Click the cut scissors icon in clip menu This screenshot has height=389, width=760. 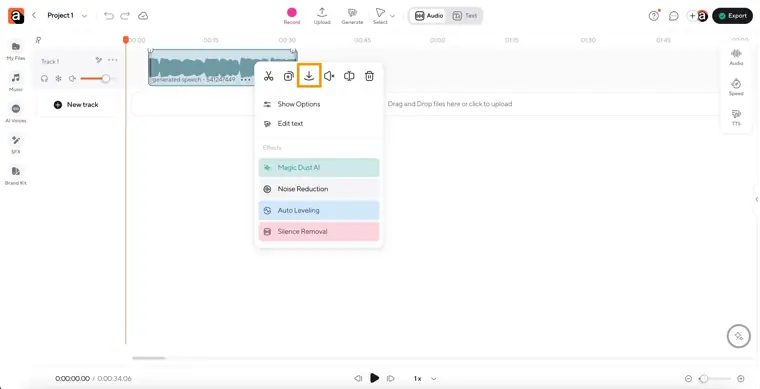269,76
